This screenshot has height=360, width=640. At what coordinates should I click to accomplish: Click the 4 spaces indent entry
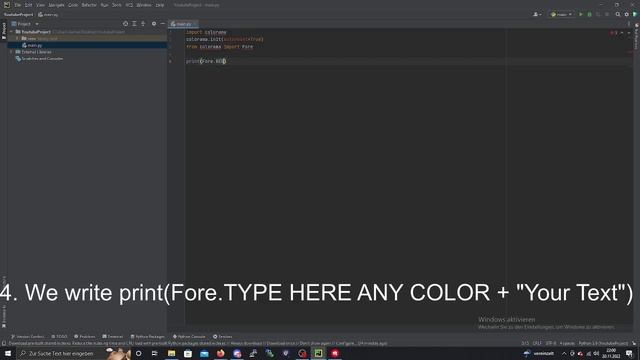pyautogui.click(x=567, y=344)
